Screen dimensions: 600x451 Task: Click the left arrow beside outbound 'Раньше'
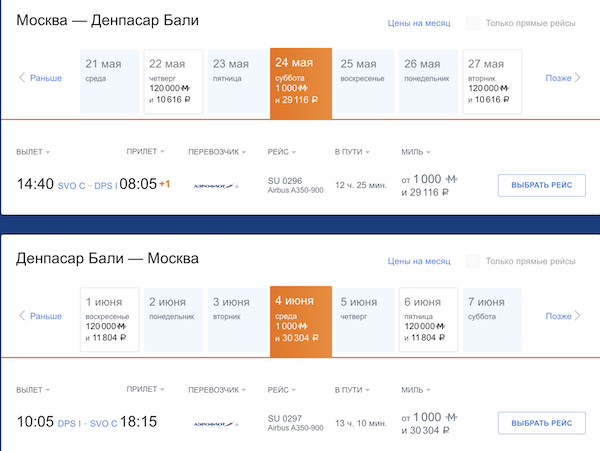point(23,78)
